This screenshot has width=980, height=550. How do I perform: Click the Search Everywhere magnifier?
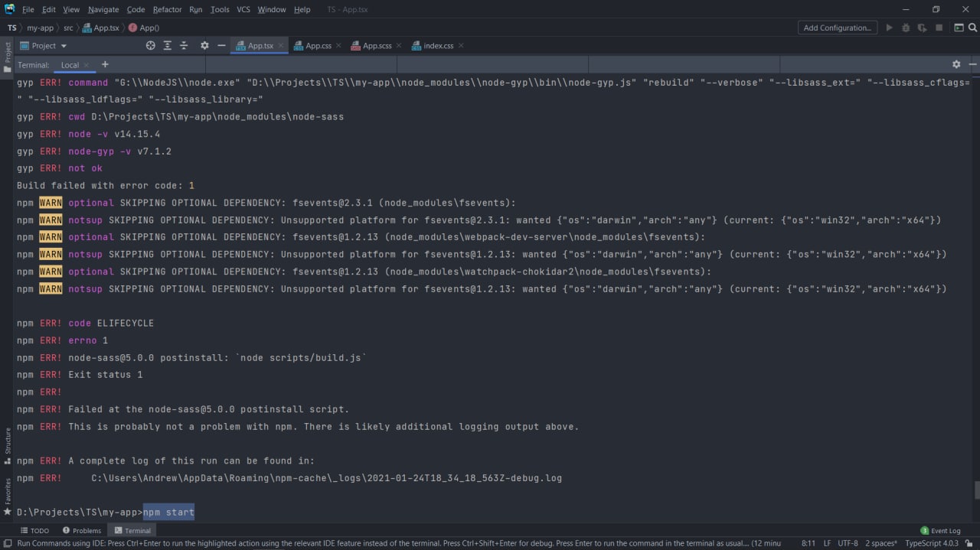tap(972, 28)
